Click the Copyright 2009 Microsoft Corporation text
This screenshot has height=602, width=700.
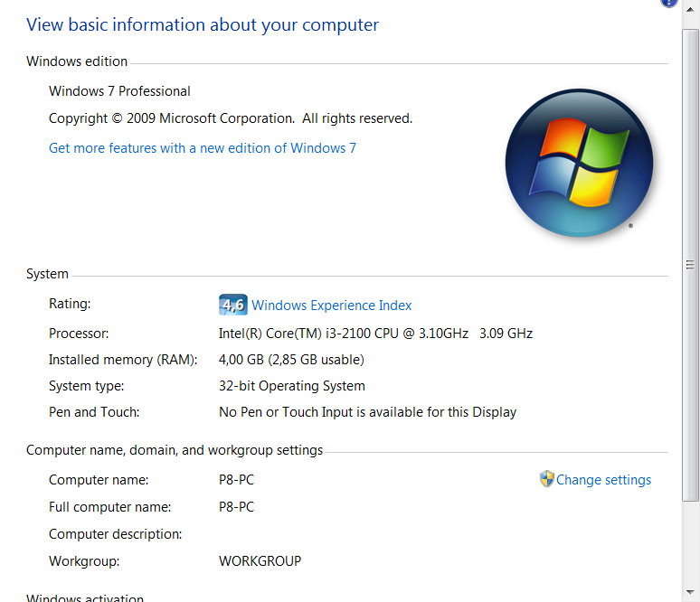point(231,118)
